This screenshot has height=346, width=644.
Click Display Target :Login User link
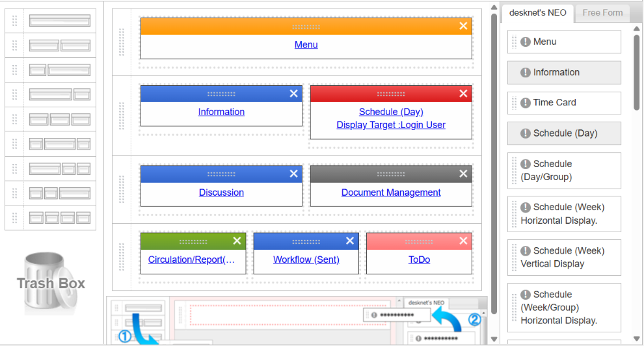pyautogui.click(x=391, y=125)
